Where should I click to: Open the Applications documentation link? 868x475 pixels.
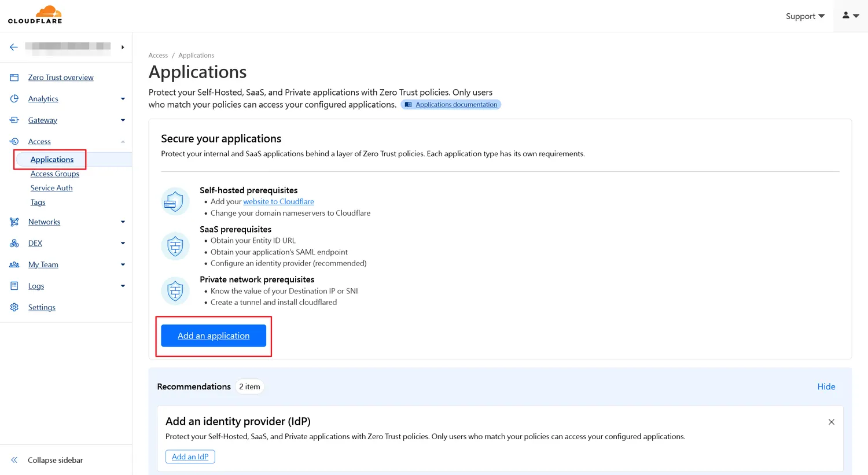(456, 105)
